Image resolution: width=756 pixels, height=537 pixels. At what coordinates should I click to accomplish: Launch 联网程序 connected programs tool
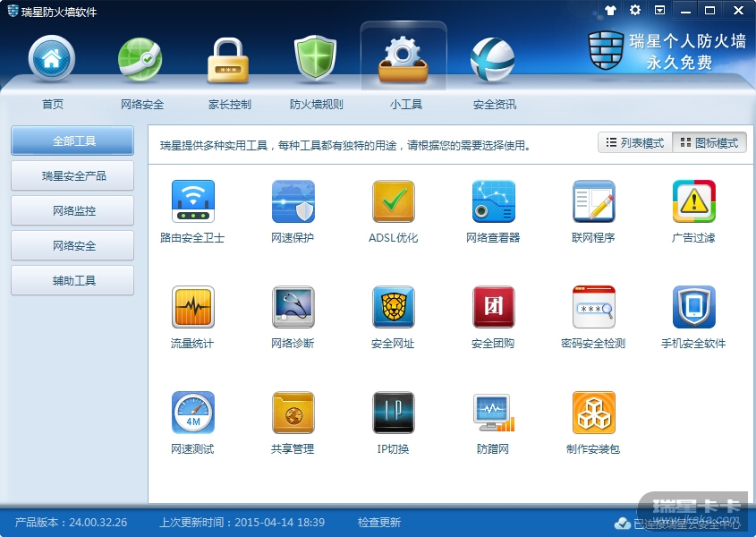[x=593, y=201]
